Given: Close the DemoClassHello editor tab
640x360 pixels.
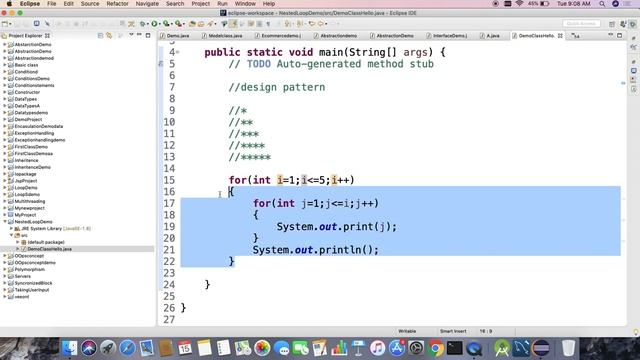Looking at the screenshot, I should pyautogui.click(x=560, y=36).
